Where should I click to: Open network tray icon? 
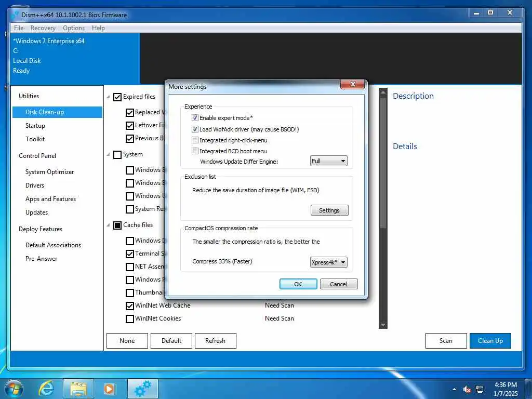click(x=480, y=390)
